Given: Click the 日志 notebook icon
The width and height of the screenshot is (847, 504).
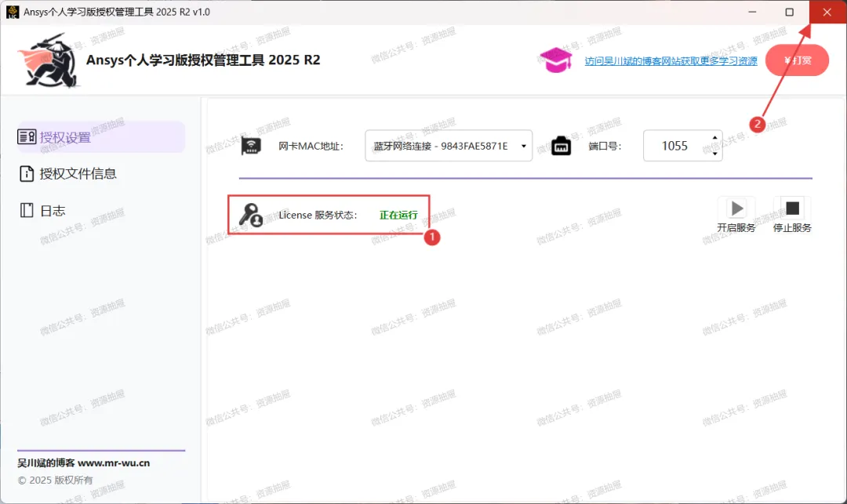Looking at the screenshot, I should (x=27, y=210).
